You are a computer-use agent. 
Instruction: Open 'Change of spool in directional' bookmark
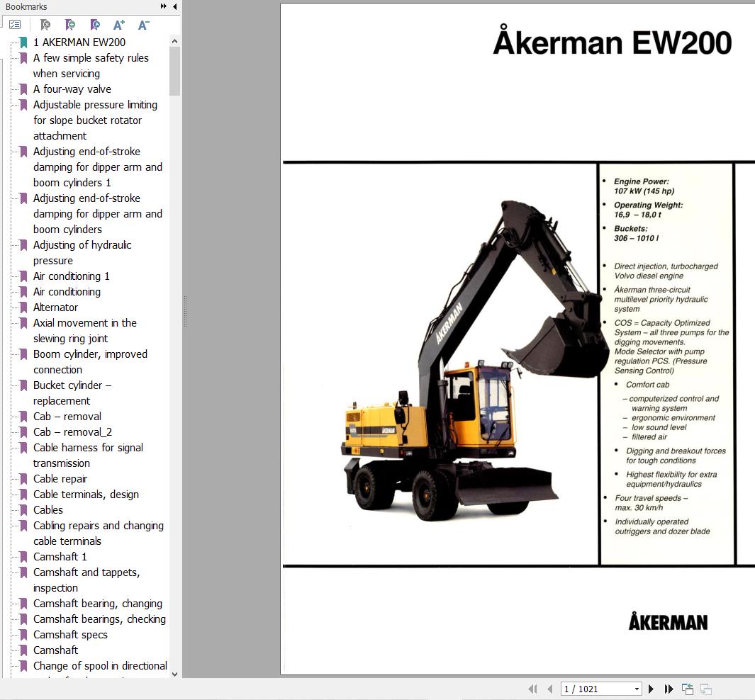[100, 666]
